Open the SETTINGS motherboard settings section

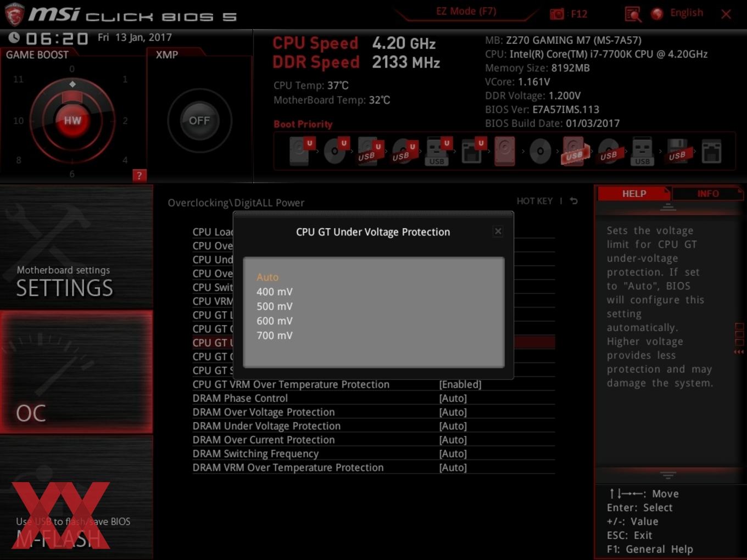point(76,247)
